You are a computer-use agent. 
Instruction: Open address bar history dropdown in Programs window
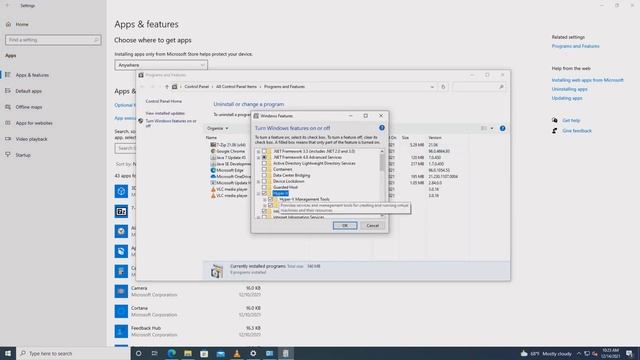(x=432, y=87)
